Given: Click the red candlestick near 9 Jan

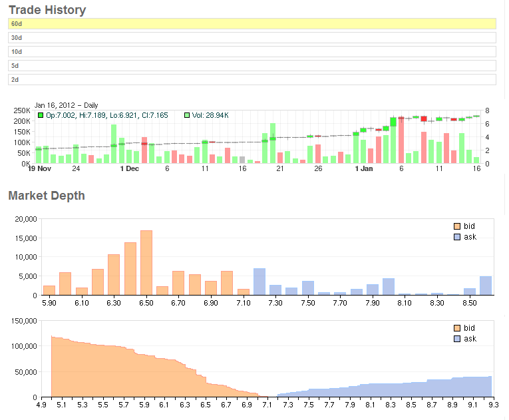Looking at the screenshot, I should [x=424, y=118].
